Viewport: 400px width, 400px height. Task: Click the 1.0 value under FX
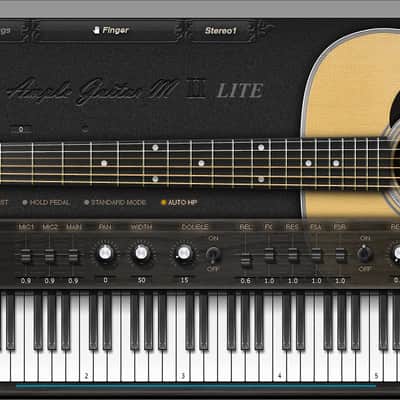[x=269, y=281]
